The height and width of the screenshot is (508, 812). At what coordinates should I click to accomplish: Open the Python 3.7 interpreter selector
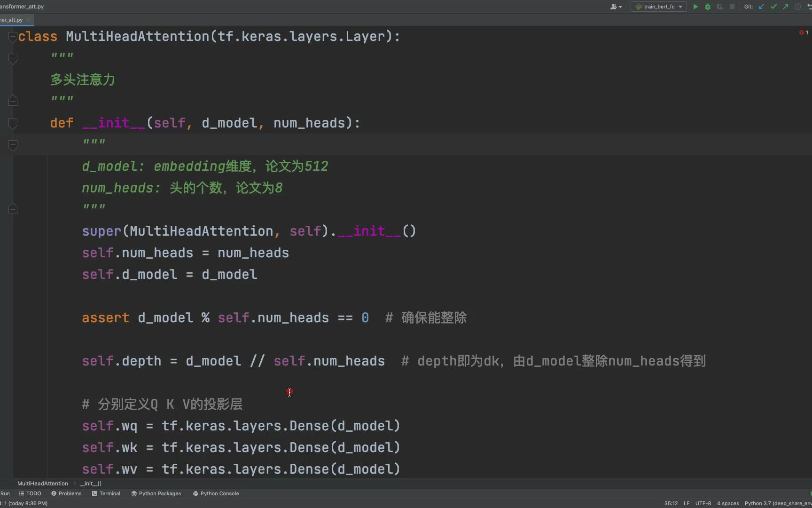click(778, 503)
